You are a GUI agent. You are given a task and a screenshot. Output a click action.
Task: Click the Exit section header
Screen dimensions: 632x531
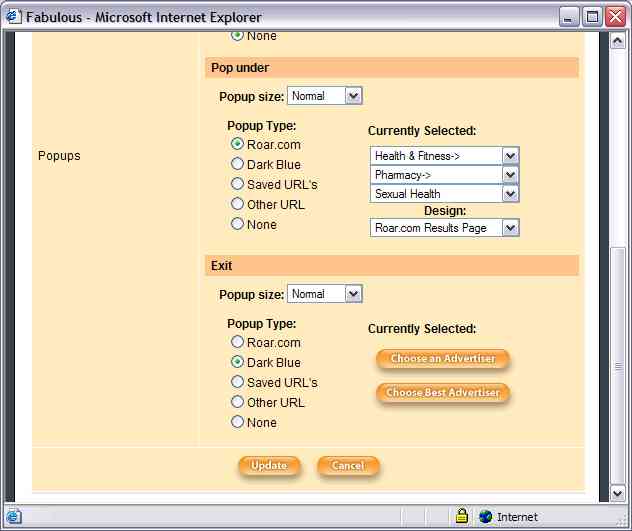(392, 266)
